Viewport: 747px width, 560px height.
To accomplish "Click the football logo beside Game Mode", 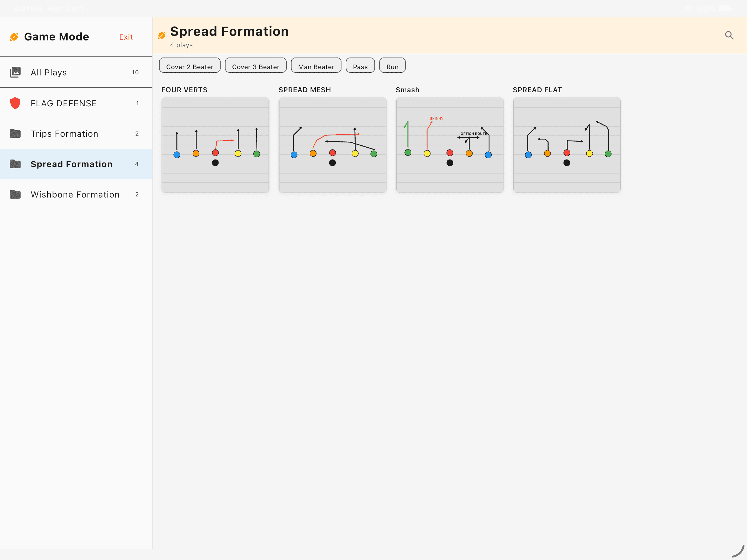I will 14,37.
